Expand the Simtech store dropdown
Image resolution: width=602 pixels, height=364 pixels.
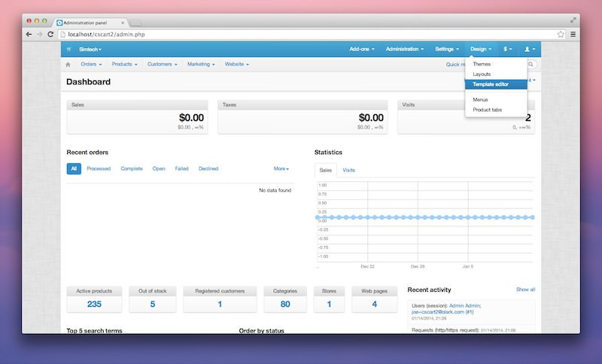coord(90,49)
